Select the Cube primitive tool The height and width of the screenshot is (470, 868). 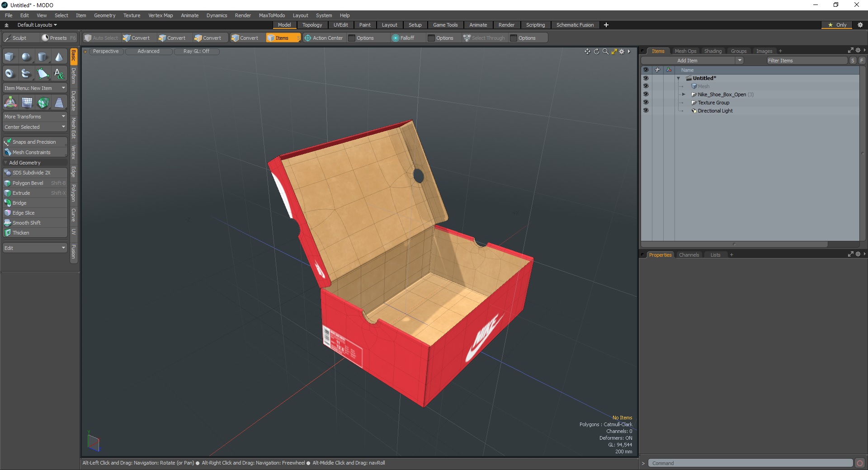click(x=9, y=57)
